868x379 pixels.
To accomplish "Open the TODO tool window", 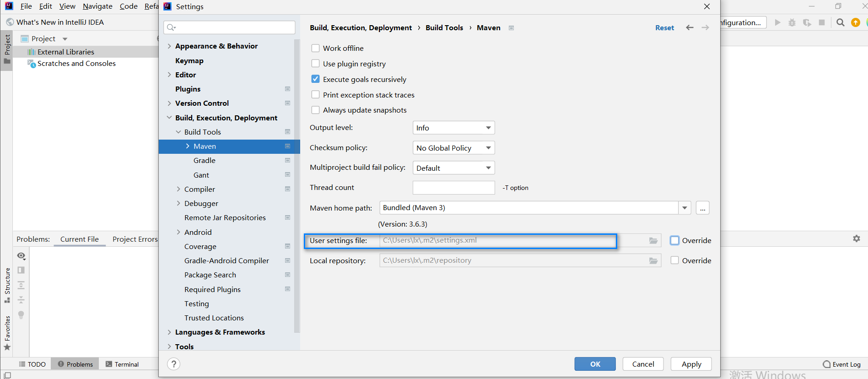I will 32,364.
